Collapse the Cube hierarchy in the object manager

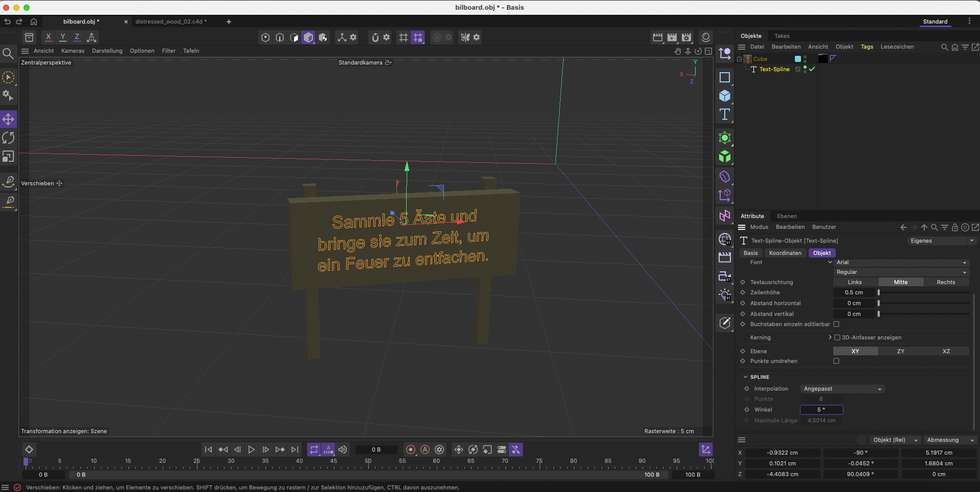tap(740, 59)
